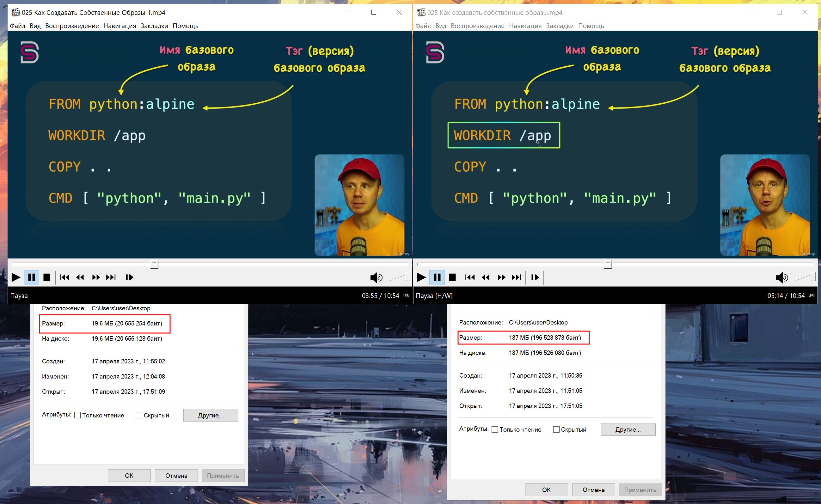Click the speaker icon in the right player
This screenshot has width=821, height=504.
(782, 277)
